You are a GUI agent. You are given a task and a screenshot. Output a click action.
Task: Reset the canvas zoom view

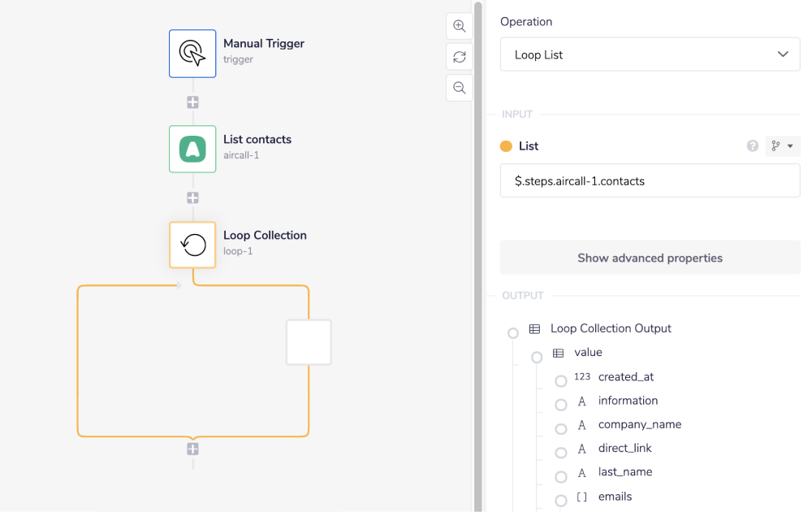(460, 57)
